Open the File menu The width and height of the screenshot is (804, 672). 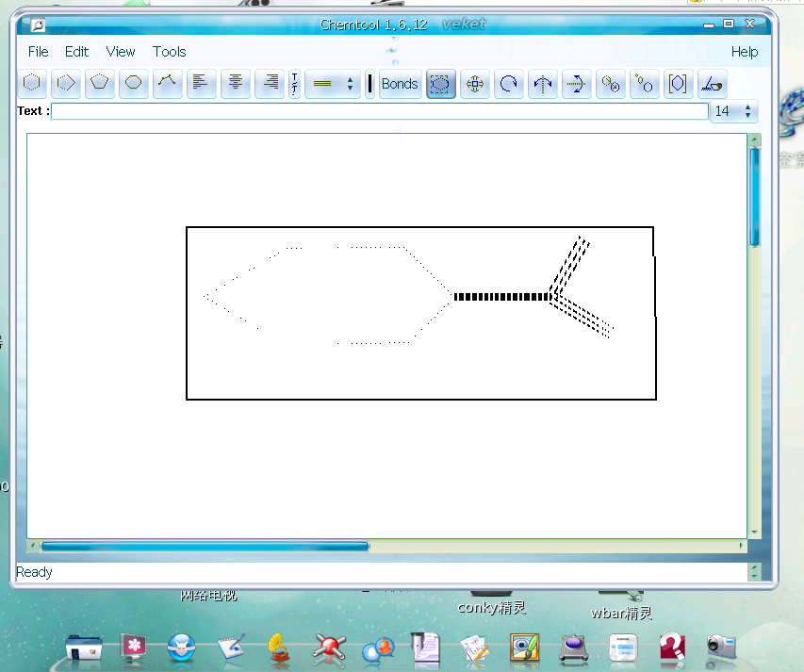click(x=38, y=52)
